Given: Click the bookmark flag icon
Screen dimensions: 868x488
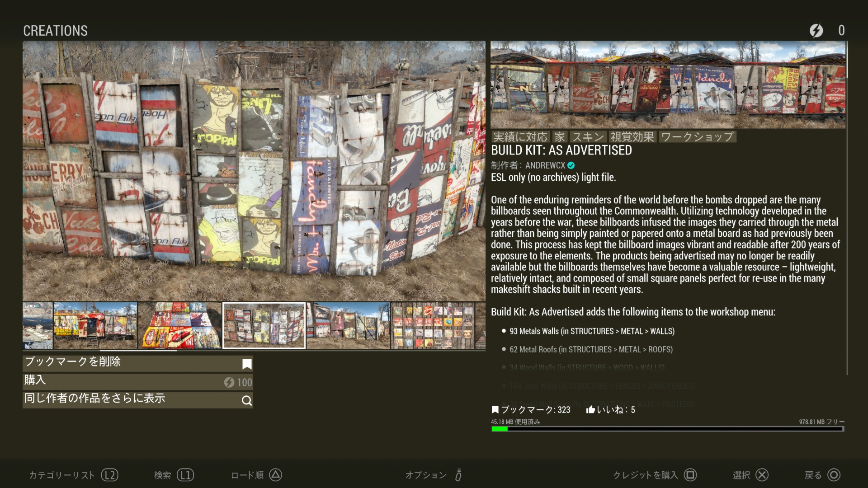Looking at the screenshot, I should (247, 364).
